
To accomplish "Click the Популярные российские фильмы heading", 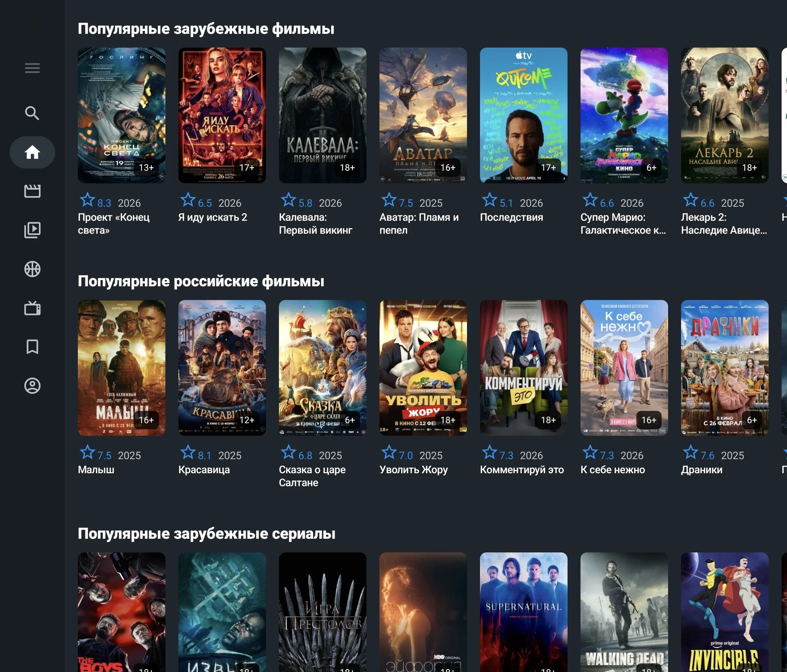I will click(201, 282).
